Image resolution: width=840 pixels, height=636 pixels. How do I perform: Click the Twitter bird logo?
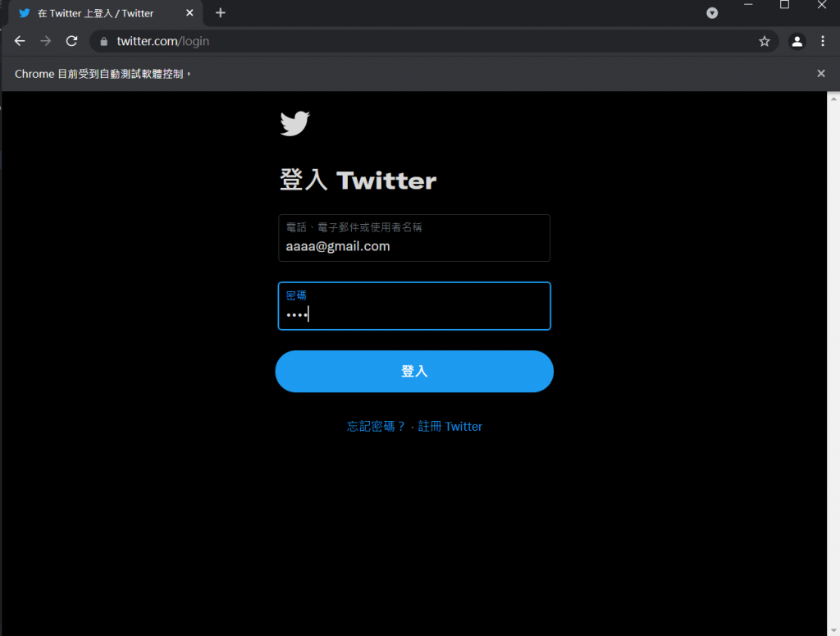click(294, 124)
